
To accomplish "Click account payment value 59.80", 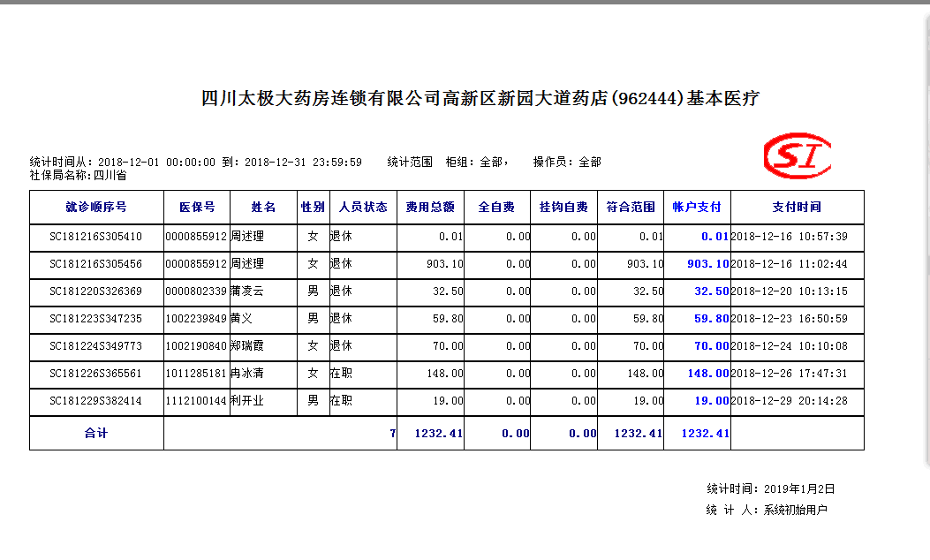I will (712, 319).
